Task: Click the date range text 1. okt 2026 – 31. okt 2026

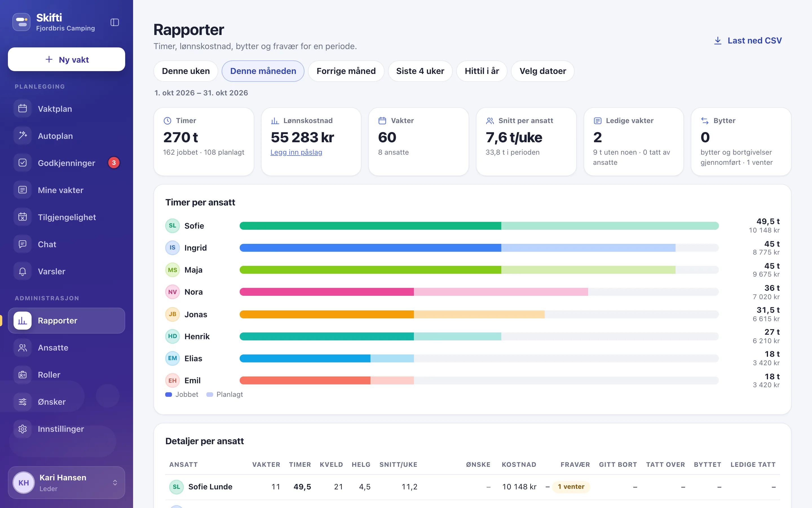Action: click(201, 93)
